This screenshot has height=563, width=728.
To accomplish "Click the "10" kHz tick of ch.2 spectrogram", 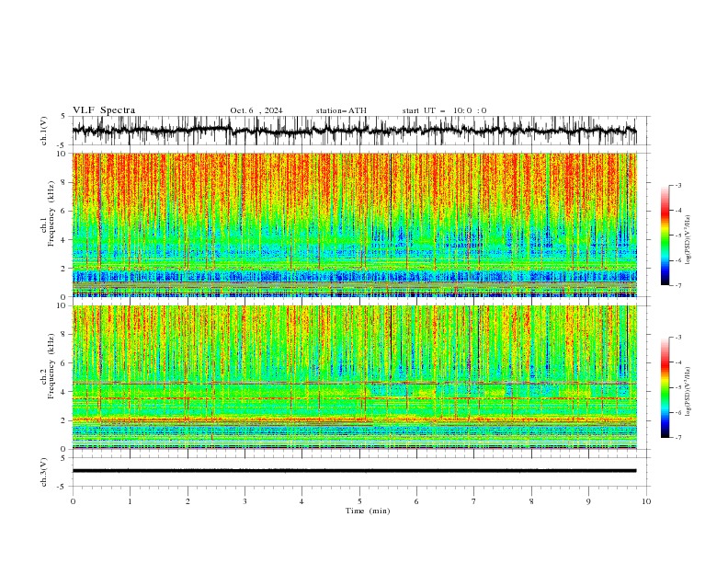I will click(x=63, y=305).
